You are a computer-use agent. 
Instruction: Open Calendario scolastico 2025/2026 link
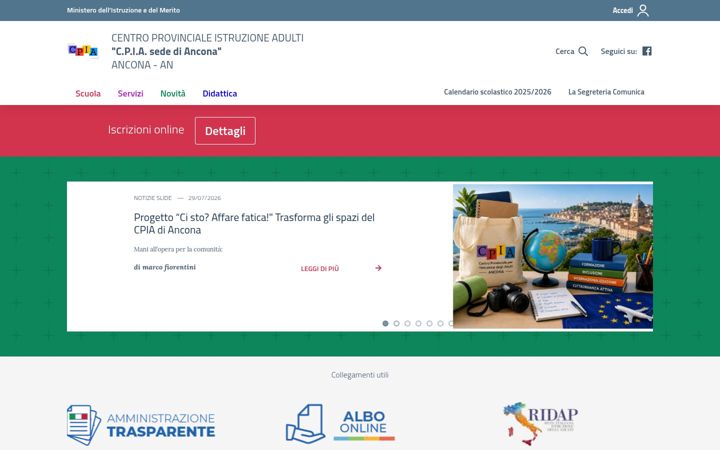497,92
